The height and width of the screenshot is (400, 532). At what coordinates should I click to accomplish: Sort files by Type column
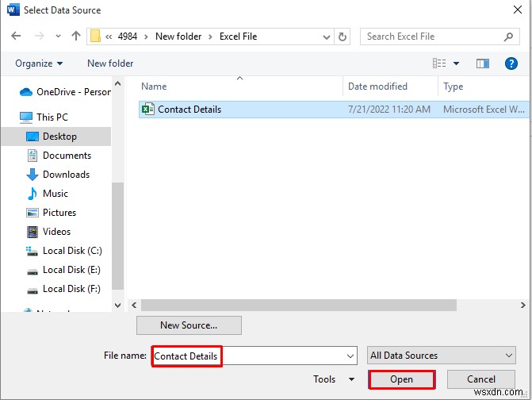click(453, 87)
